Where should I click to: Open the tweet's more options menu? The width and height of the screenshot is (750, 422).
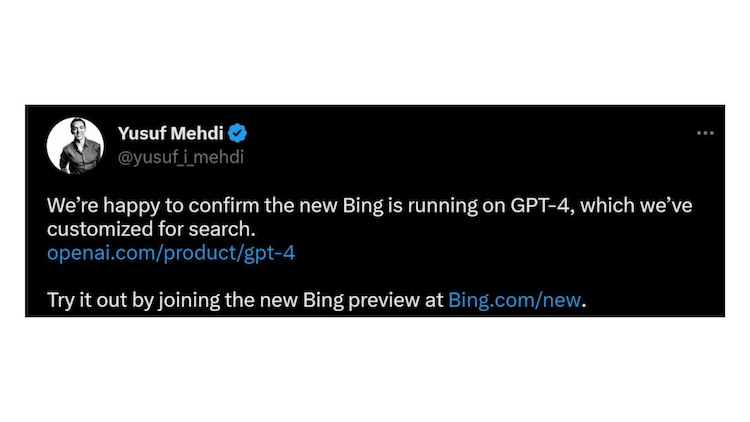(x=705, y=132)
